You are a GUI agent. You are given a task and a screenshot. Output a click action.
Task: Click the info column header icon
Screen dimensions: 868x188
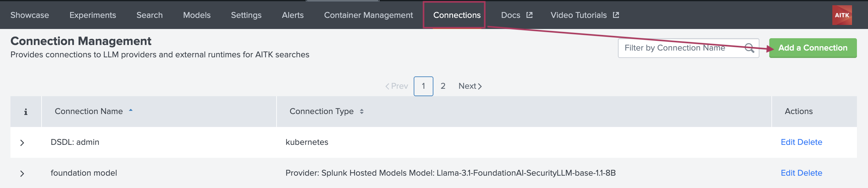pyautogui.click(x=26, y=112)
